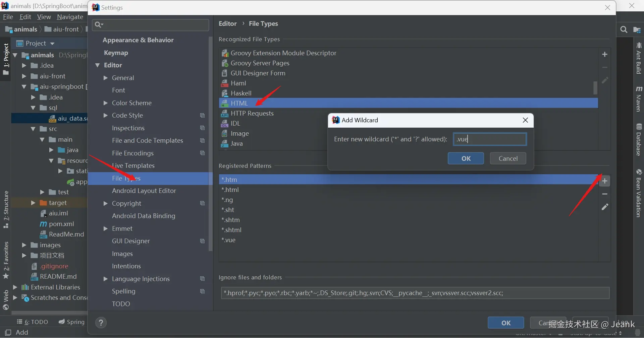Click the edit registered pattern pencil icon
644x338 pixels.
tap(605, 207)
